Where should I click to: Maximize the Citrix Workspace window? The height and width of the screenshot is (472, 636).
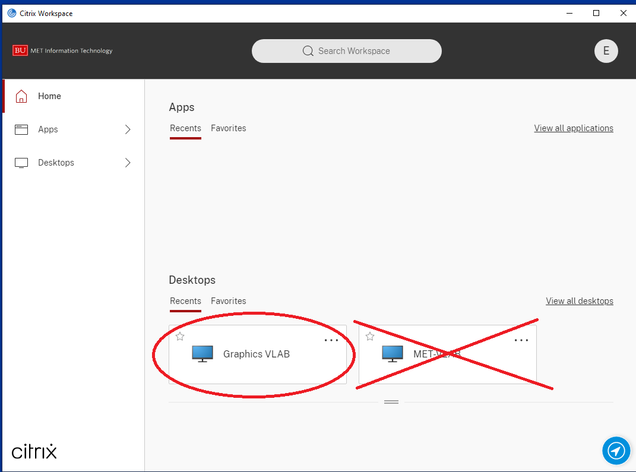596,13
